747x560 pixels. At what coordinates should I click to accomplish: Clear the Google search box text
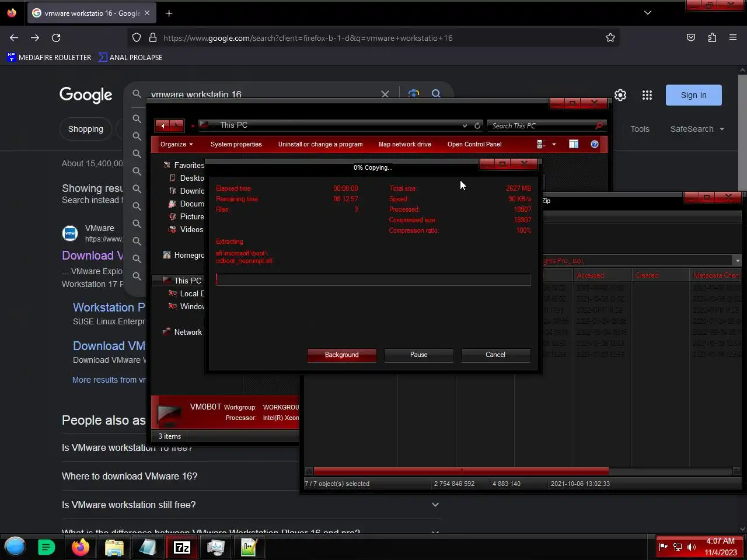(385, 94)
